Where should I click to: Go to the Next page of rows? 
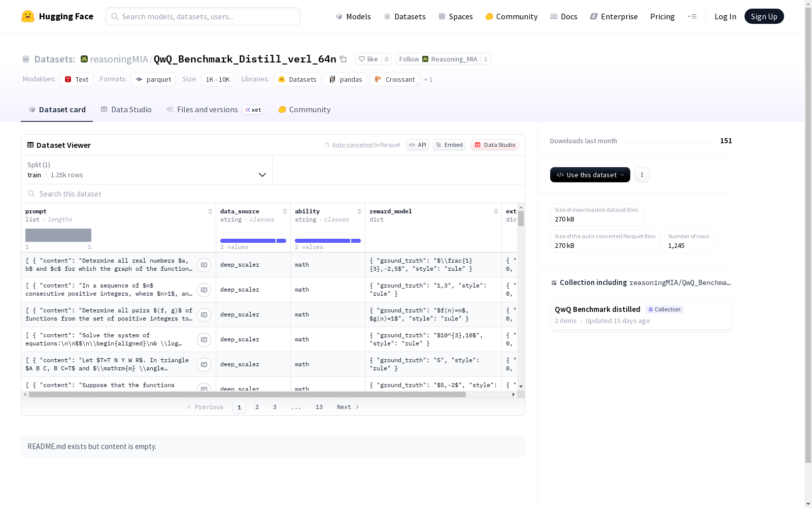[348, 407]
